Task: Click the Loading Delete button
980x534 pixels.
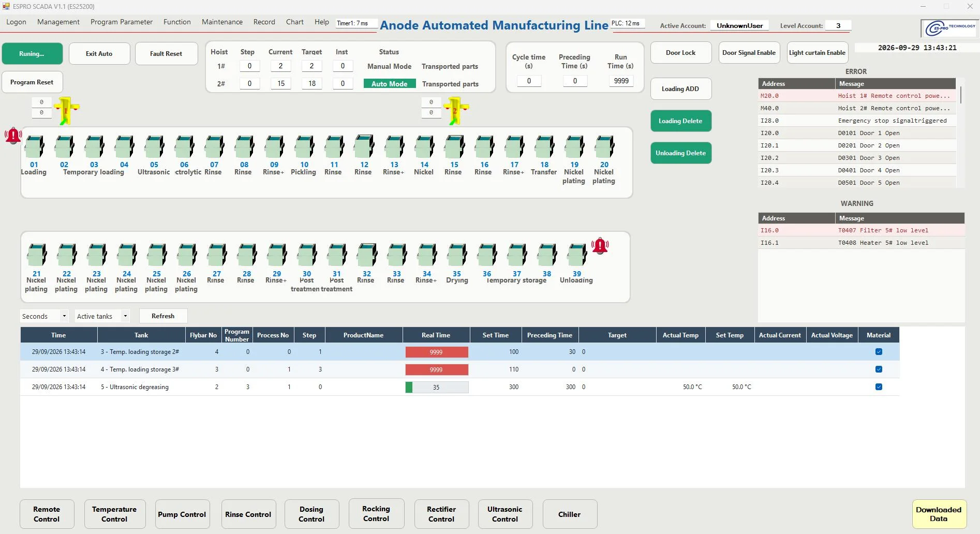Action: click(680, 121)
